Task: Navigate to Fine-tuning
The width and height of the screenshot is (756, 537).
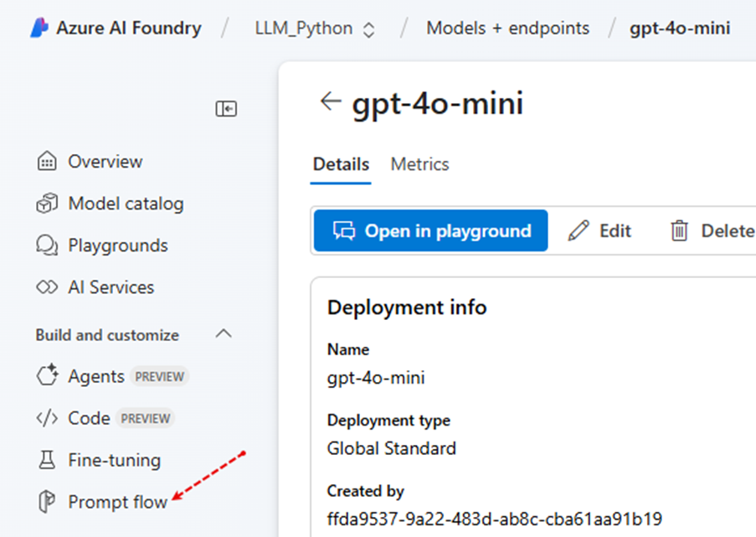Action: (x=114, y=460)
